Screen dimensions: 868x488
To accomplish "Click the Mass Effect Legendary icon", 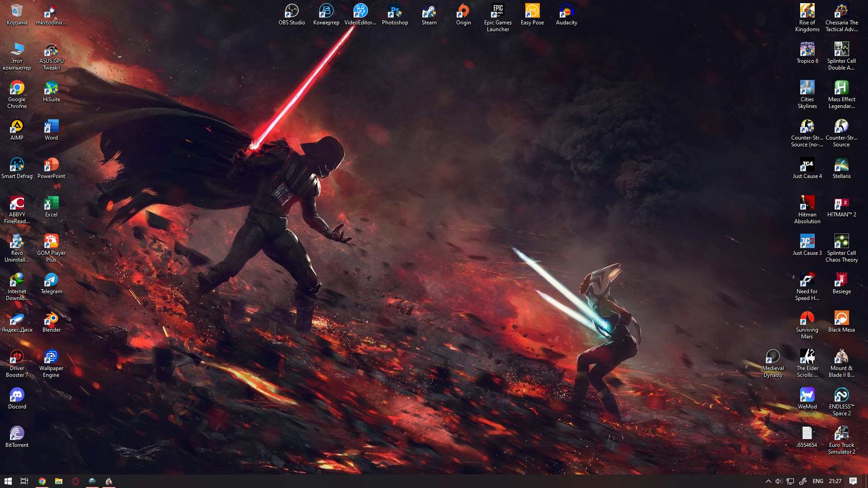I will 841,94.
